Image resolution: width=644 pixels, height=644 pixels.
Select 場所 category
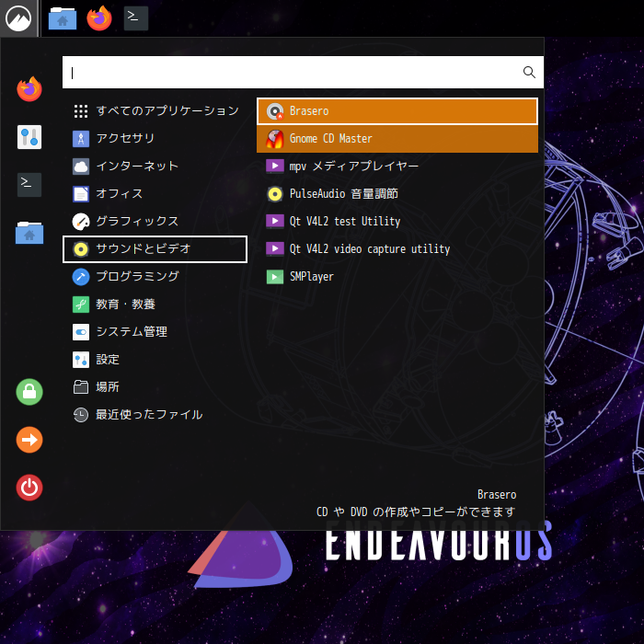pyautogui.click(x=155, y=387)
